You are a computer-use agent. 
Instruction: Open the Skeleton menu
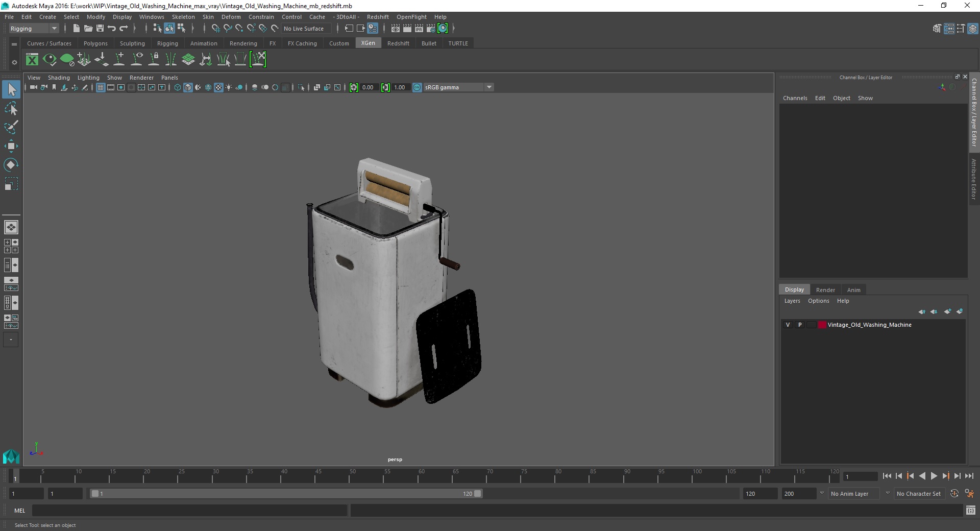(x=183, y=17)
